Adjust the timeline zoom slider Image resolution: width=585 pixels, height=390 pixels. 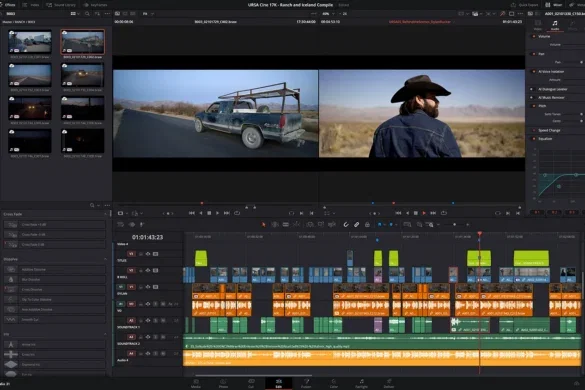454,224
